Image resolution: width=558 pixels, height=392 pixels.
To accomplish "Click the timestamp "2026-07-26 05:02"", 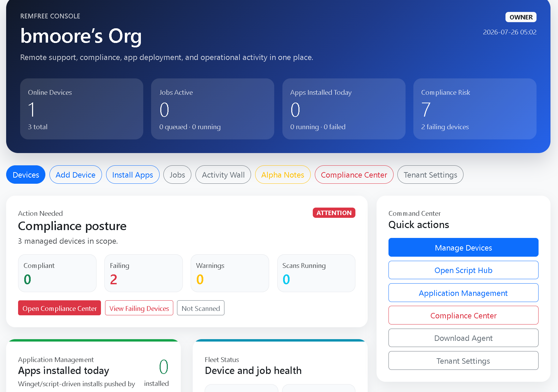I will pos(510,32).
